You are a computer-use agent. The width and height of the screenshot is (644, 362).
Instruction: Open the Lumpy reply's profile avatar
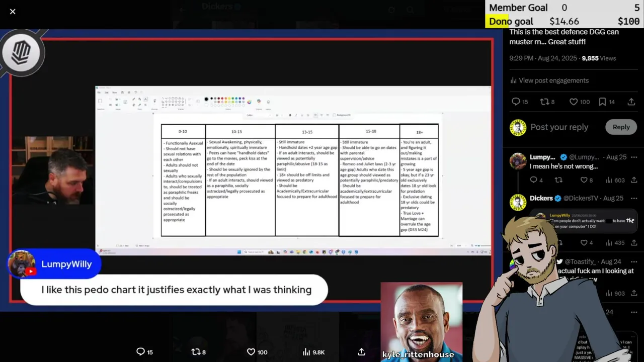tap(518, 161)
